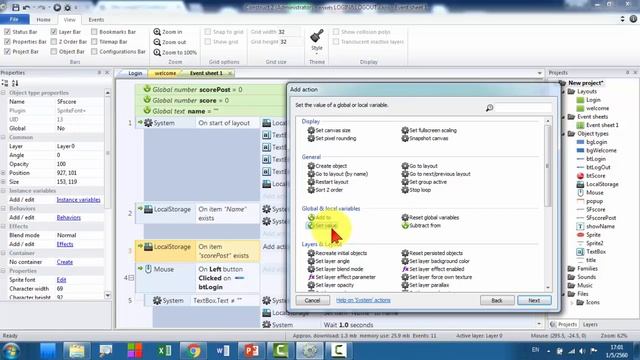
Task: Switch to the Events ribbon tab
Action: pyautogui.click(x=96, y=20)
